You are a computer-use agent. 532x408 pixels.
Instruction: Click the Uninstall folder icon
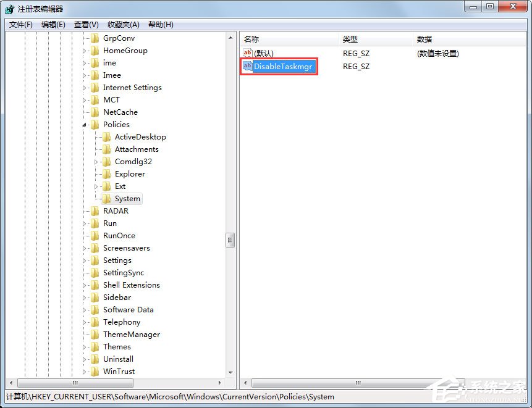tap(95, 359)
